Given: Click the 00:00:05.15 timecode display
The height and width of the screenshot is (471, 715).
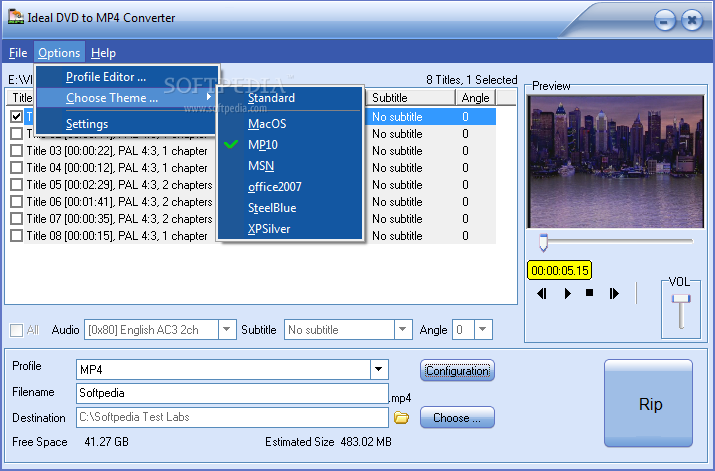Looking at the screenshot, I should click(560, 270).
